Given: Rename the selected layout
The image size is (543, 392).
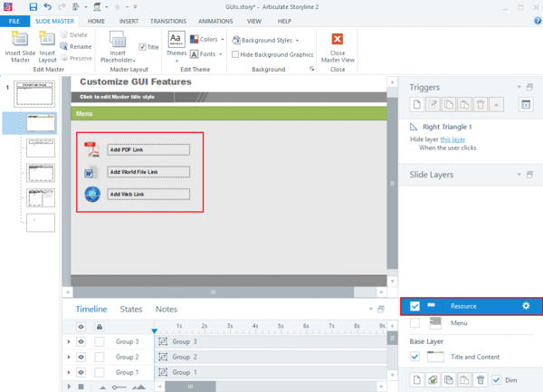Looking at the screenshot, I should click(76, 46).
